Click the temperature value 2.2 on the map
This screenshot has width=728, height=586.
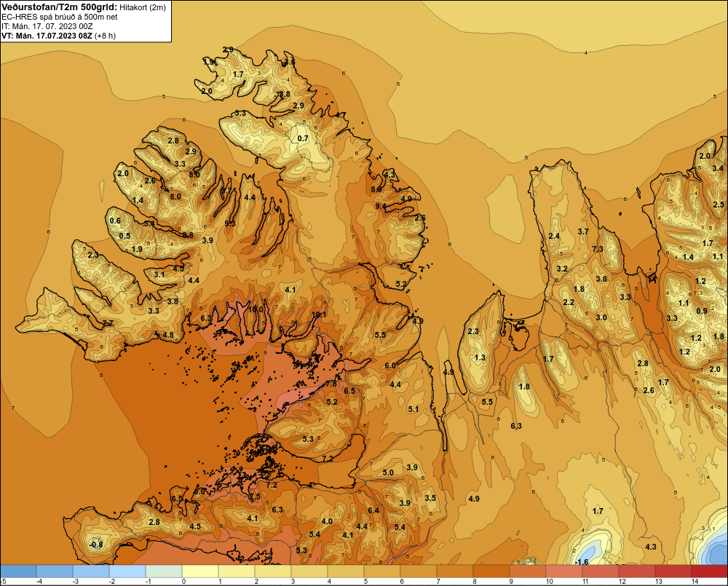(569, 302)
